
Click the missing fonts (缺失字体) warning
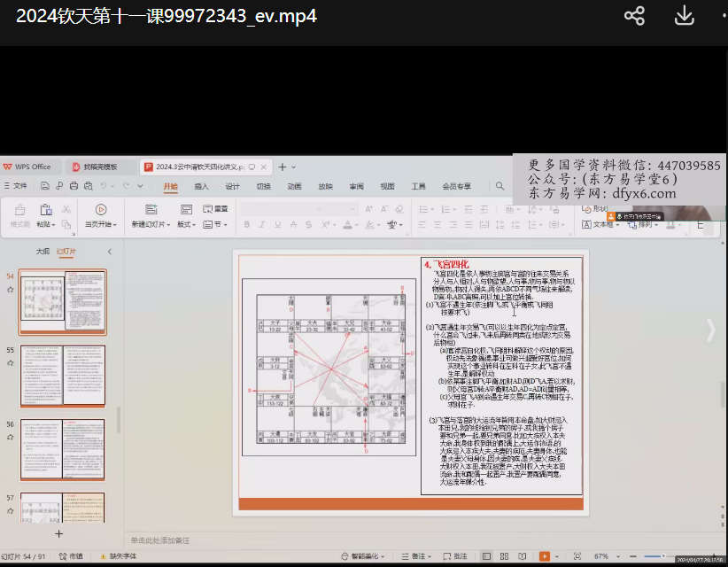pos(120,556)
